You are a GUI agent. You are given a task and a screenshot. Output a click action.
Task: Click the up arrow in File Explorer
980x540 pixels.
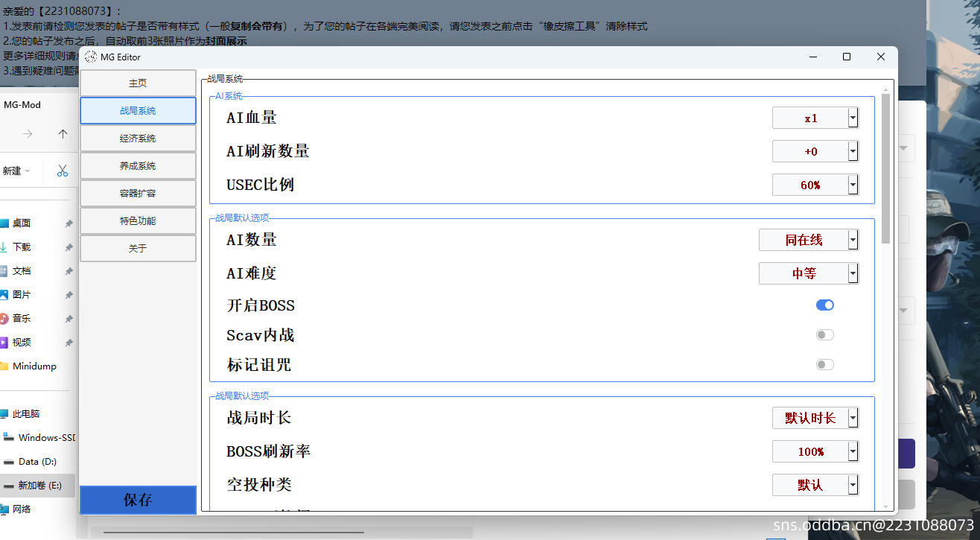pos(63,133)
